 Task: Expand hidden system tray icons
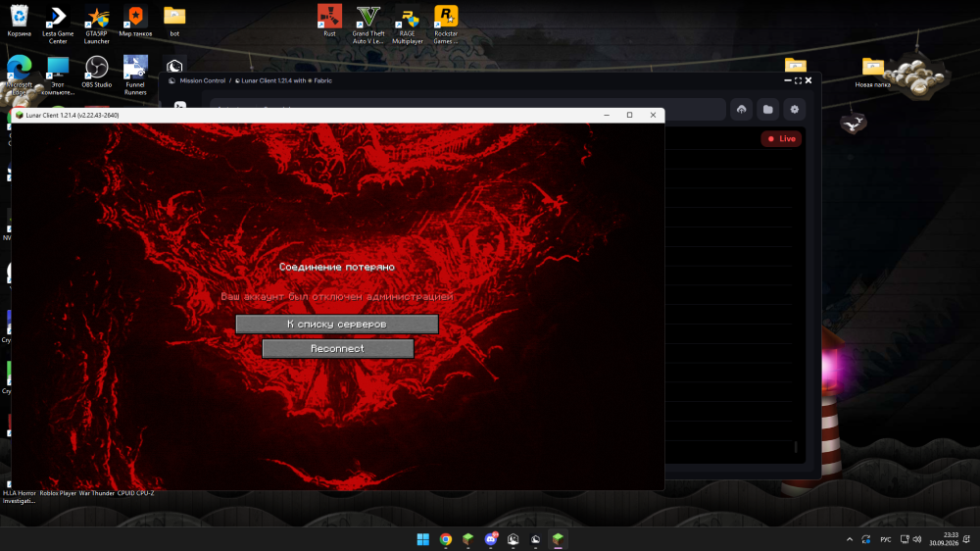click(x=850, y=539)
